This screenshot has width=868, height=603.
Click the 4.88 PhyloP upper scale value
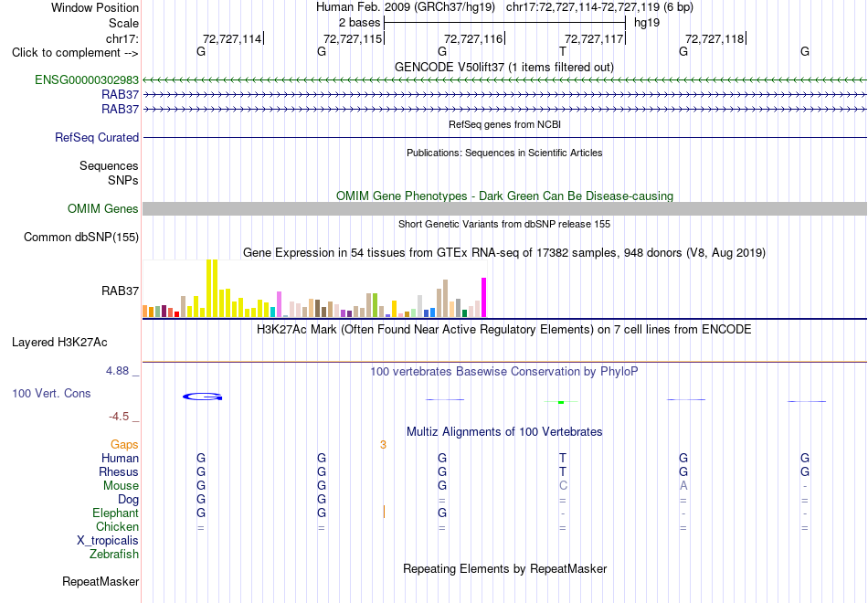tap(117, 371)
